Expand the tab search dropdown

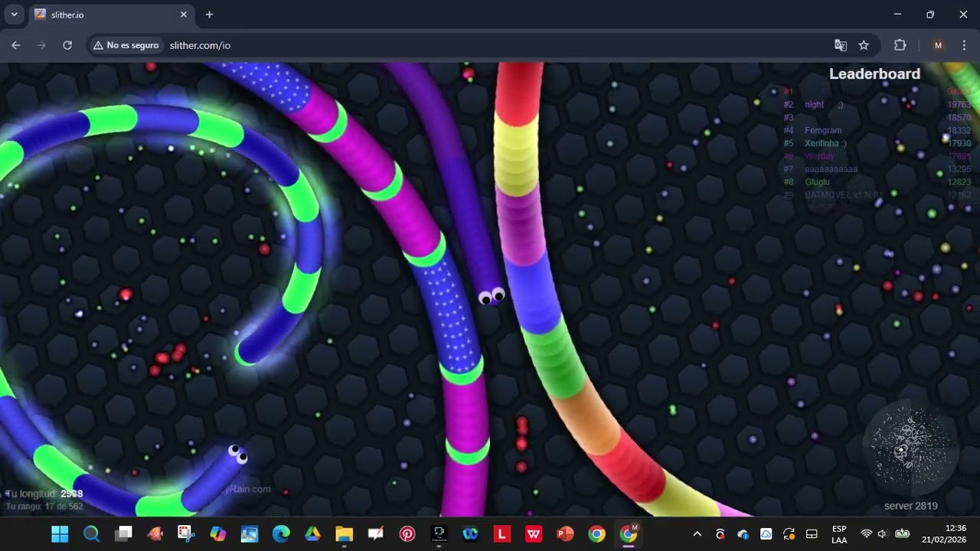click(14, 15)
